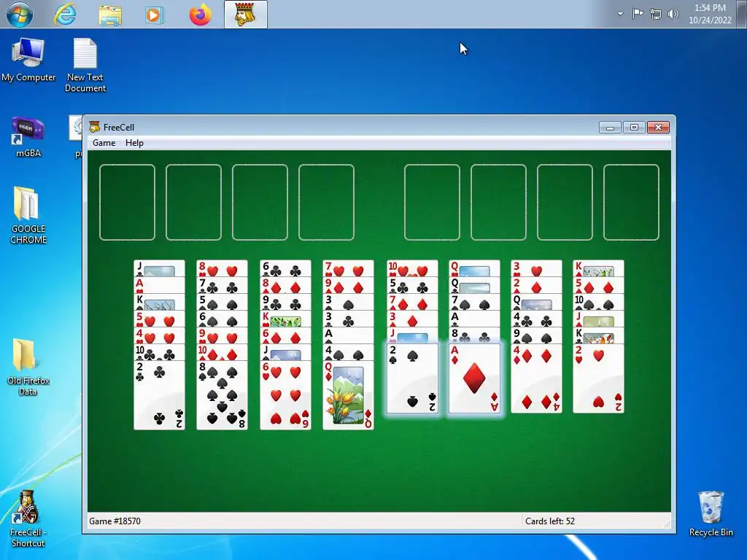
Task: Click the Game #18570 status text
Action: 115,521
